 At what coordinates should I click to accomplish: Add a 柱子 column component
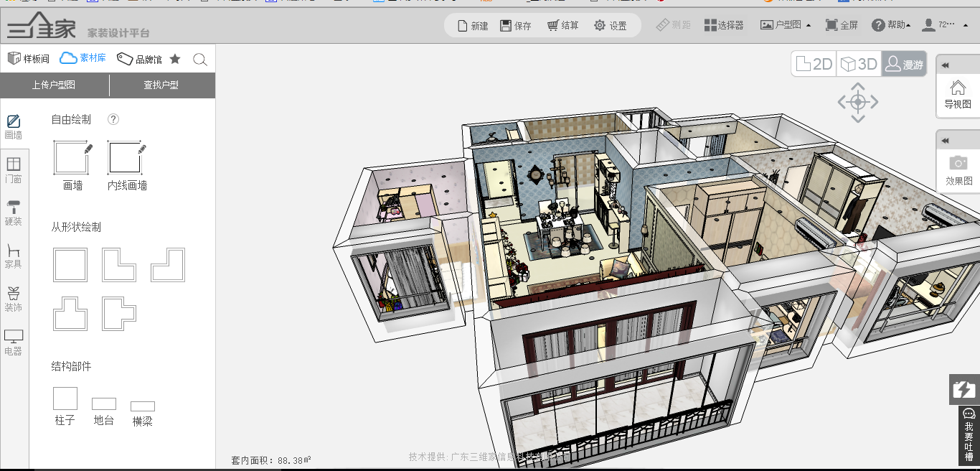(x=65, y=406)
